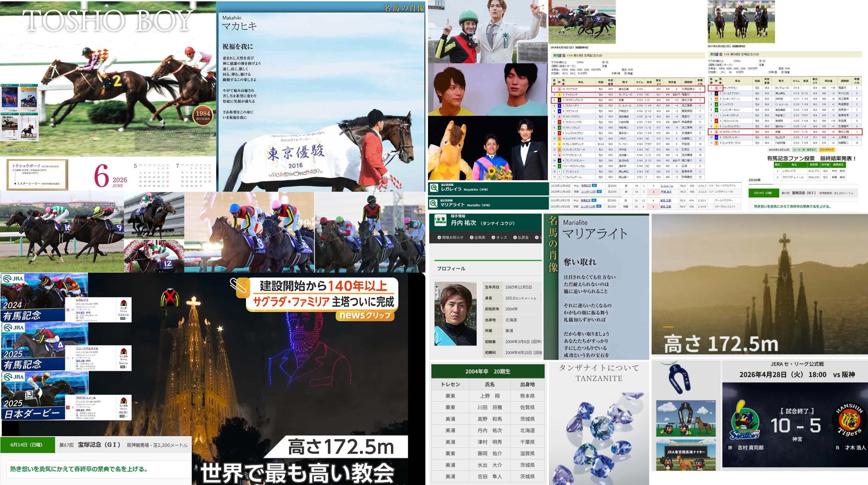The image size is (868, 485).
Task: Click the JRA logo on 2024 有馬記念 banner
Action: point(13,279)
